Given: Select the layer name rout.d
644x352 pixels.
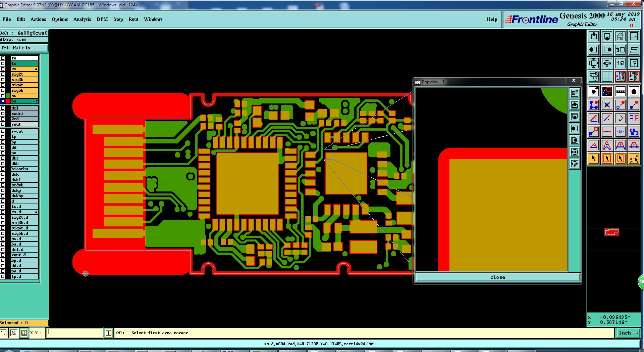Looking at the screenshot, I should tap(25, 255).
